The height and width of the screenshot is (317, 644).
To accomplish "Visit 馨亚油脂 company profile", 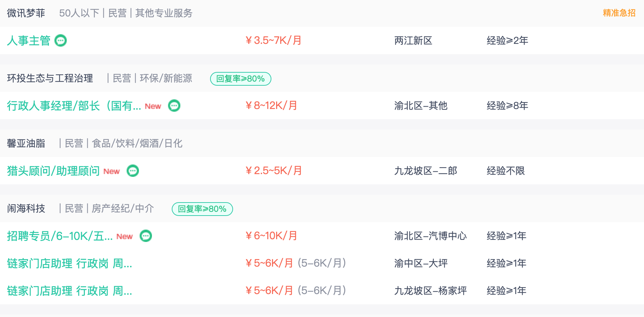I will tap(26, 143).
